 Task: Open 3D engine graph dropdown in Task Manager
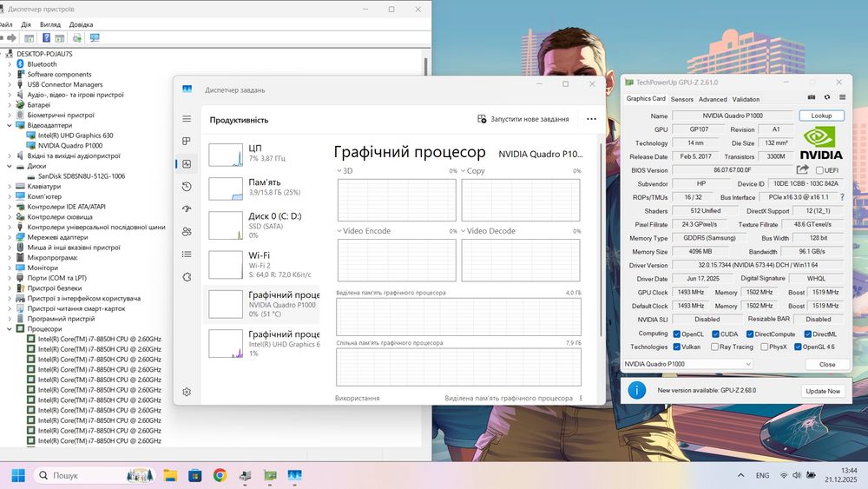(x=339, y=170)
